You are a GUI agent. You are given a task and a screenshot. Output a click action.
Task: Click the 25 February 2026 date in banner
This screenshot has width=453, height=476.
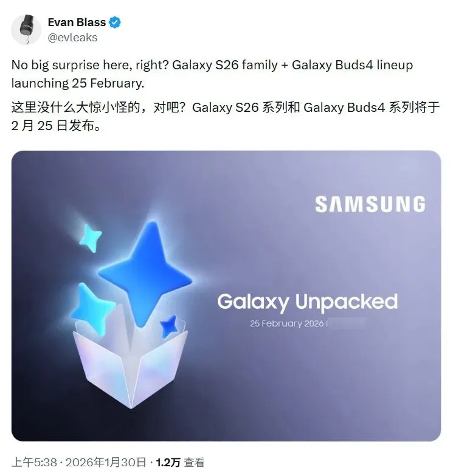286,323
